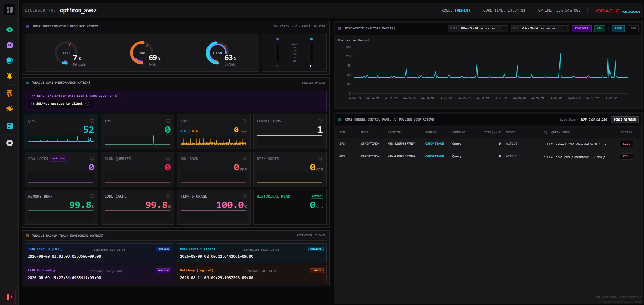Collapse the sidebar with the panel toggle icon
Image resolution: width=644 pixels, height=305 pixels.
(10, 10)
